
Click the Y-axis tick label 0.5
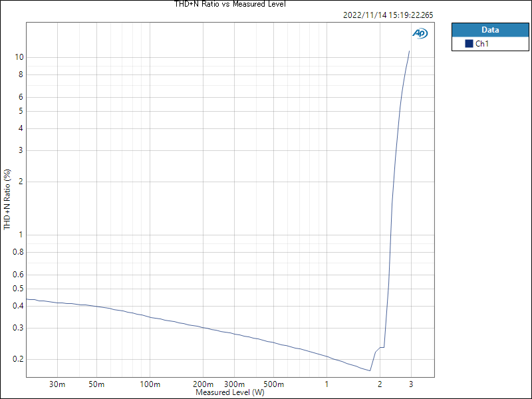(x=19, y=289)
